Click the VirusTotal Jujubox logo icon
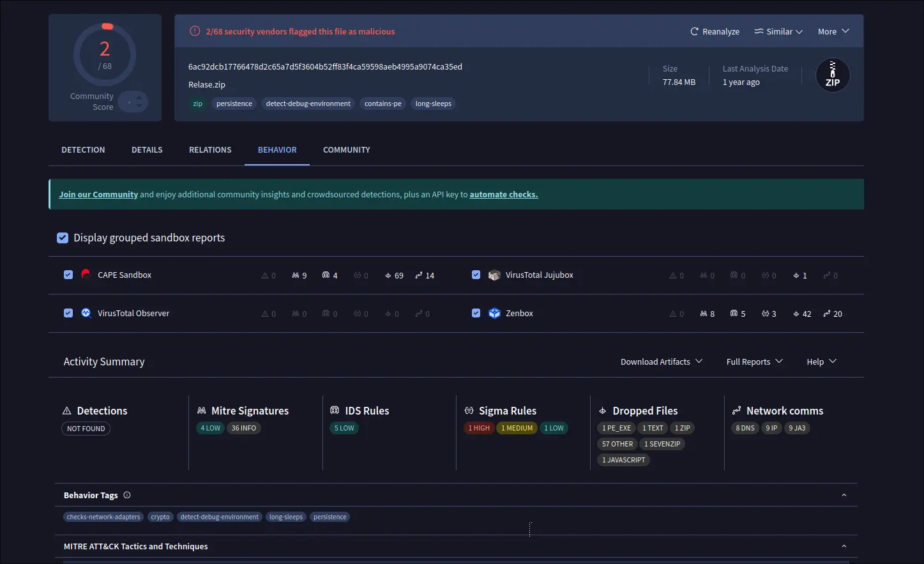This screenshot has height=564, width=924. tap(494, 275)
